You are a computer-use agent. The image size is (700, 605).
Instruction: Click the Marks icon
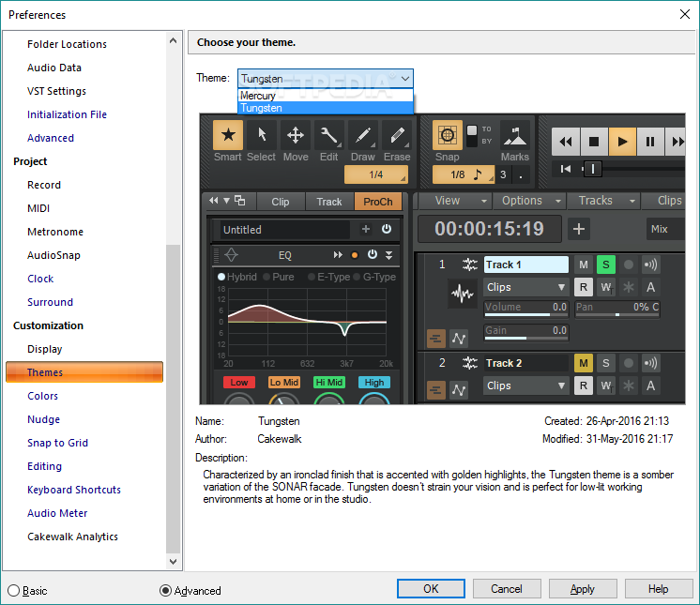coord(515,135)
